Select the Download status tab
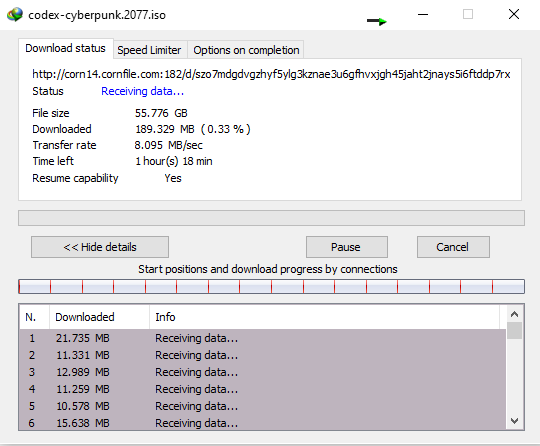The image size is (540, 446). point(65,49)
